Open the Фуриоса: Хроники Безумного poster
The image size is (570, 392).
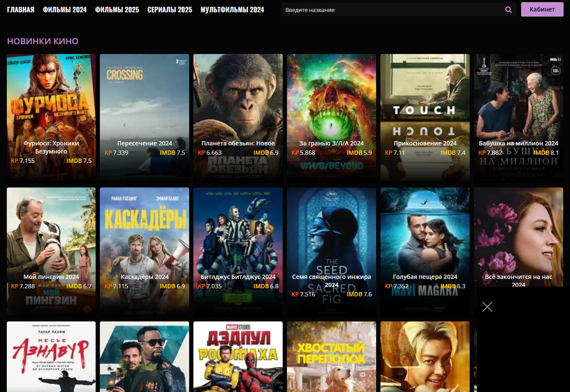(x=51, y=118)
